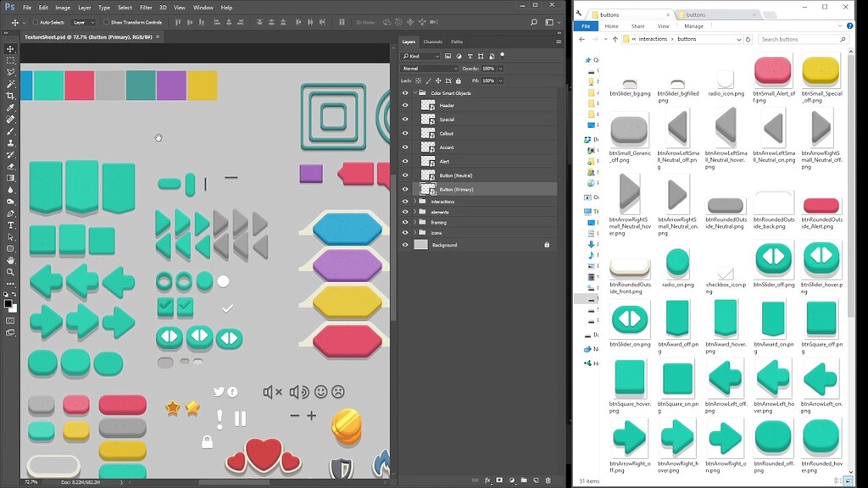Viewport: 868px width, 488px height.
Task: Select the Move tool
Action: coord(10,48)
